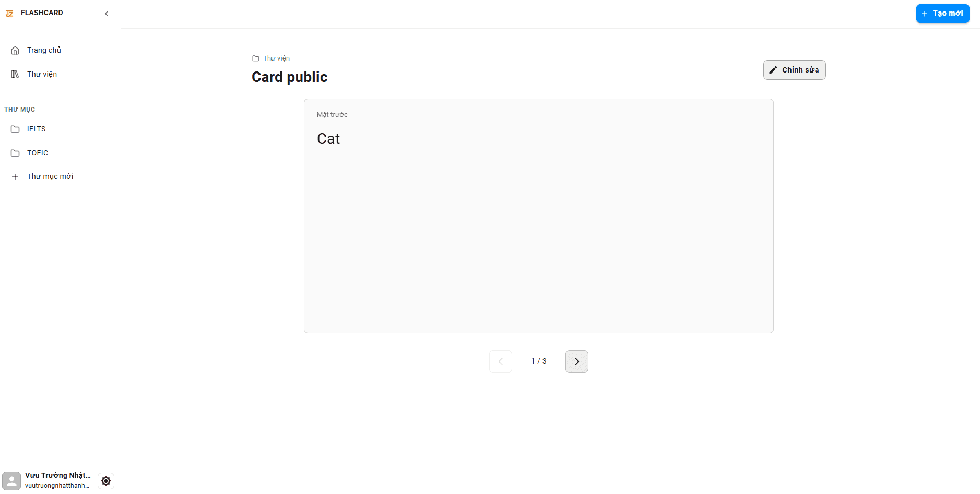Image resolution: width=980 pixels, height=494 pixels.
Task: Click the user avatar icon
Action: 11,481
